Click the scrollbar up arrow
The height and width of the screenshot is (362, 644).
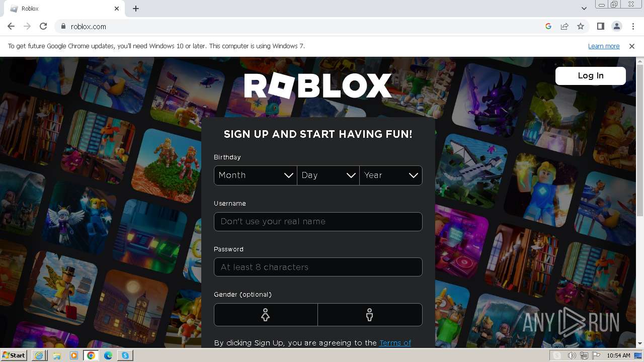point(640,61)
